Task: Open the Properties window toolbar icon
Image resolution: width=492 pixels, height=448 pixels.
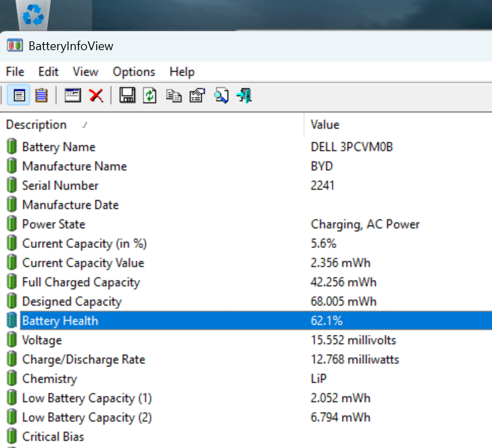Action: click(x=73, y=96)
